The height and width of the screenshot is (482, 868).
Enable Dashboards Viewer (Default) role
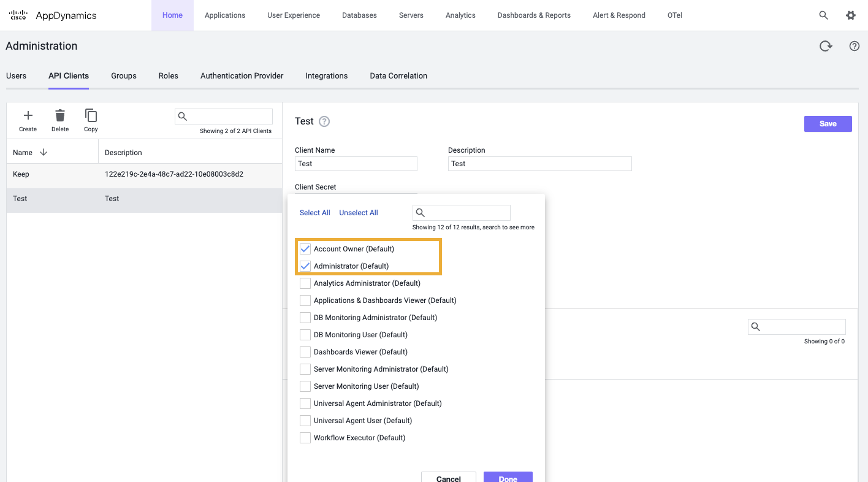click(305, 352)
